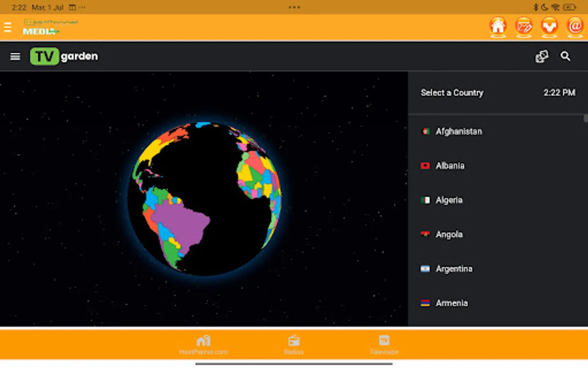Click the home icon in the orange toolbar
Screen dimensions: 588x368
tap(498, 26)
